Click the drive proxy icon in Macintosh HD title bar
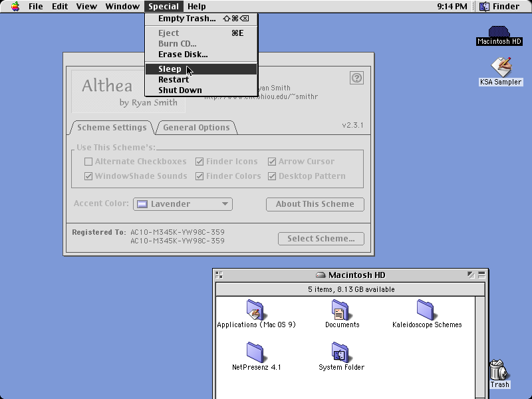The width and height of the screenshot is (532, 399). 321,275
